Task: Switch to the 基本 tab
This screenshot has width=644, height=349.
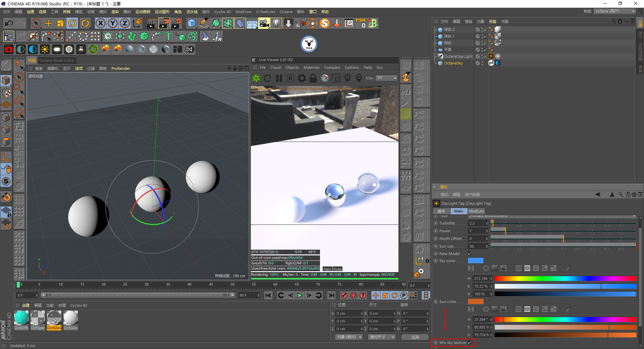Action: (x=441, y=211)
